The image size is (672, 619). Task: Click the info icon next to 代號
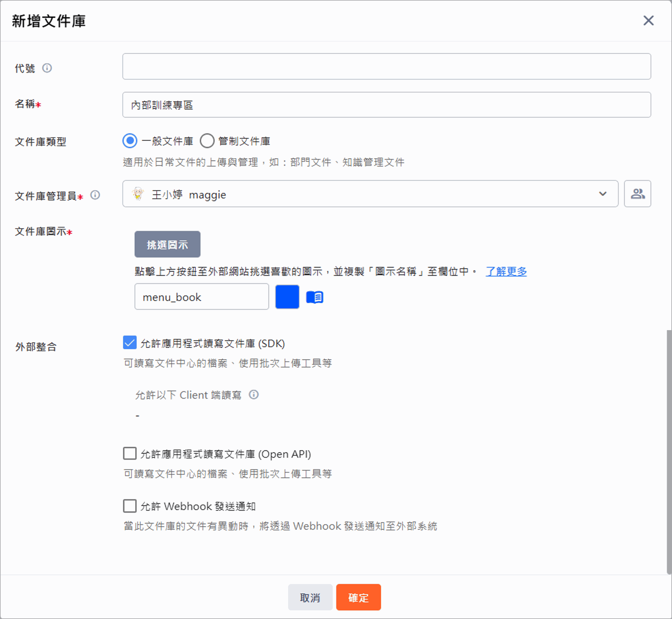[x=48, y=68]
